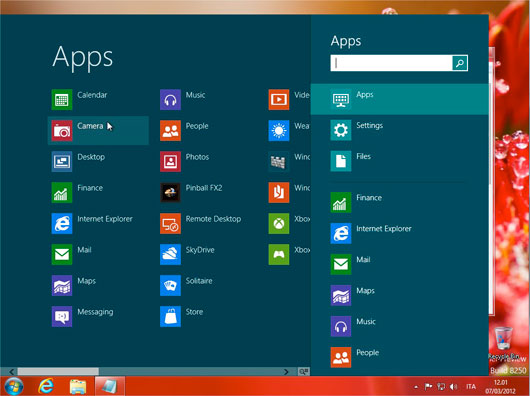Click the horizontal scrollbar left arrow
This screenshot has height=396, width=530.
[11, 372]
